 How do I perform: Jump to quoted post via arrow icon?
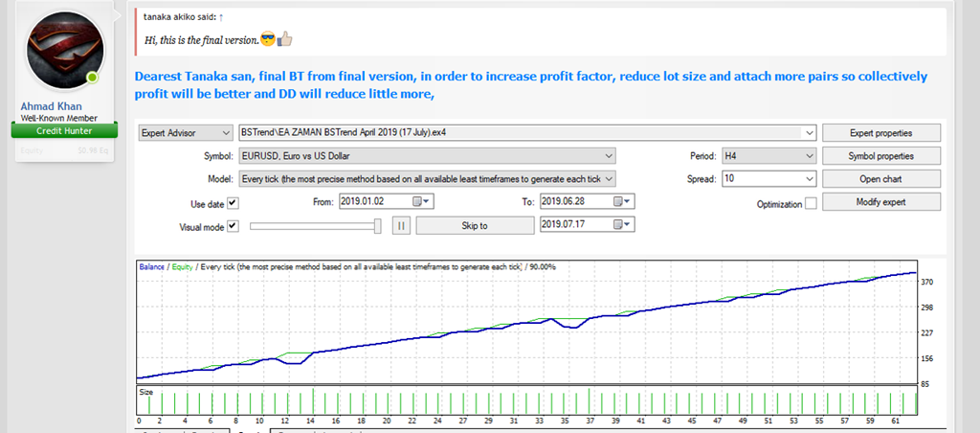tap(221, 17)
